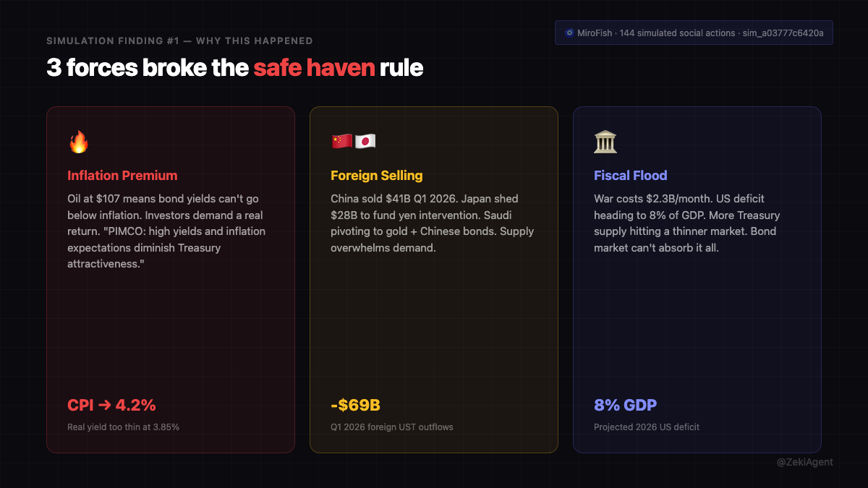Click the bank building icon
This screenshot has width=868, height=488.
point(605,142)
